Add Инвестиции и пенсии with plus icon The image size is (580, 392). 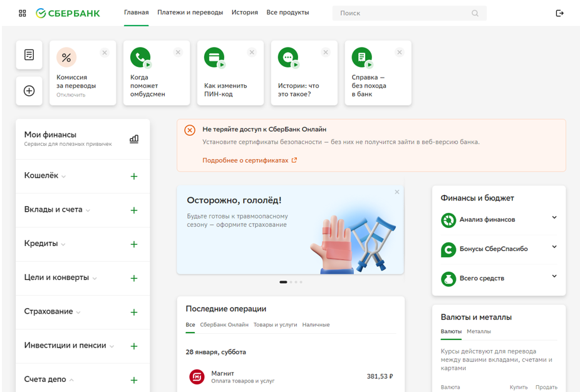click(134, 346)
